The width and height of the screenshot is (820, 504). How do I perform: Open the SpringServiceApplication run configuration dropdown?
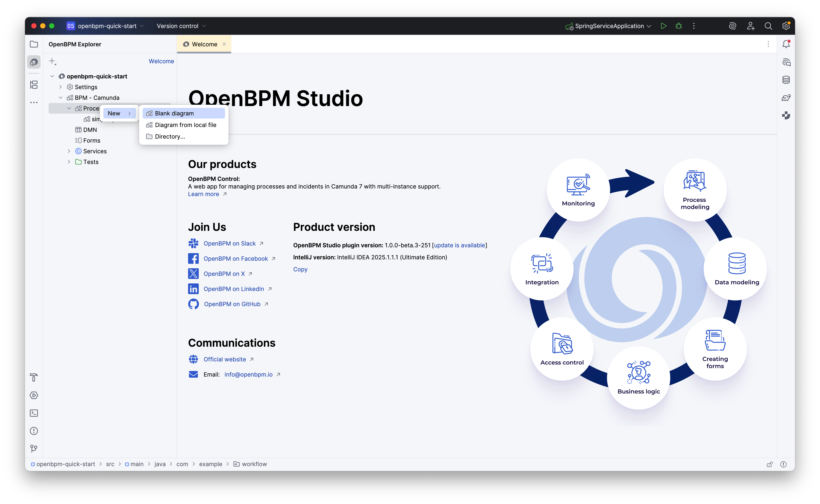[x=608, y=26]
